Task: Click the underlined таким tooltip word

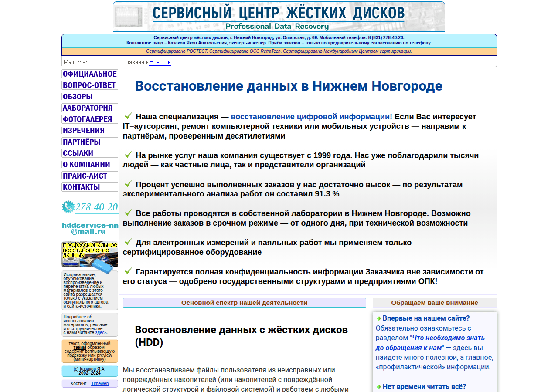Action: 80,348
